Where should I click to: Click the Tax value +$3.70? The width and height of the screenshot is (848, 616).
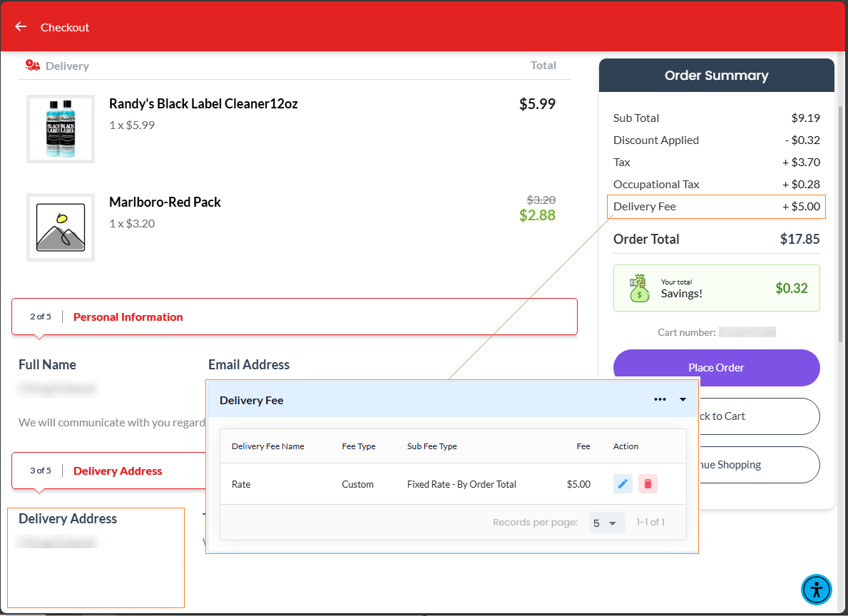click(801, 163)
